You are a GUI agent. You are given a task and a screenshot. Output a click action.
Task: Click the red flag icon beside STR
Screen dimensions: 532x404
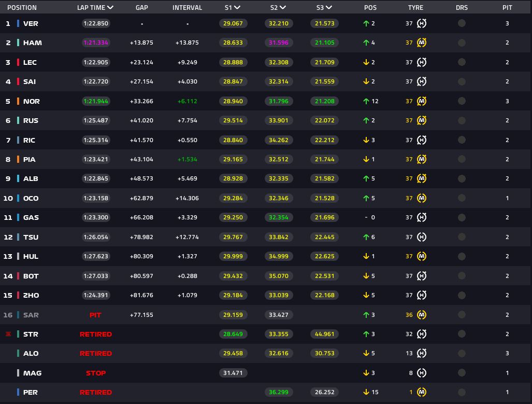click(8, 334)
